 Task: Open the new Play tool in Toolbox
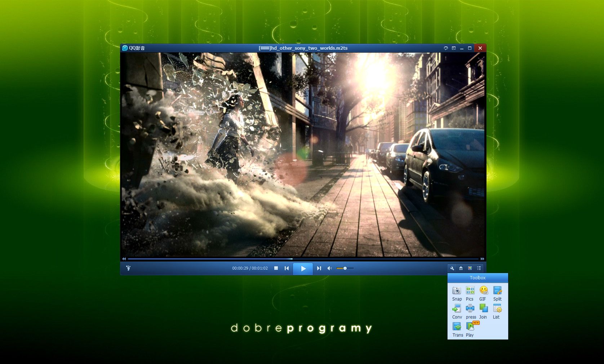pyautogui.click(x=471, y=330)
